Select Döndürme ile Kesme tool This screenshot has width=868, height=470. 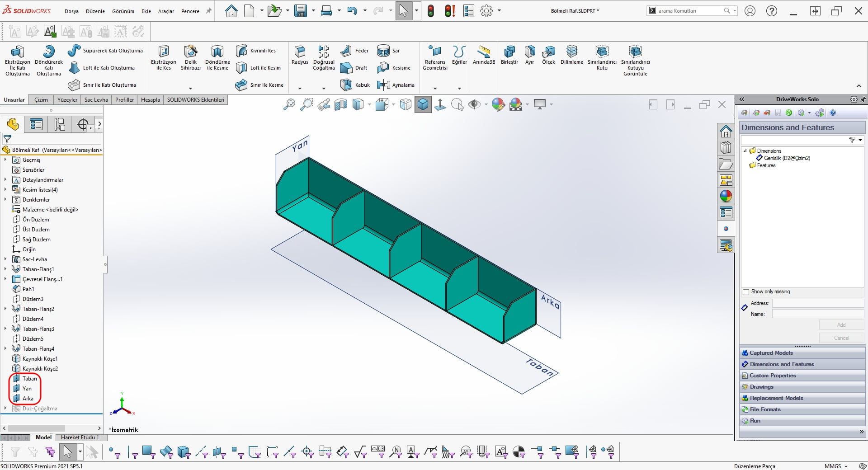point(217,58)
